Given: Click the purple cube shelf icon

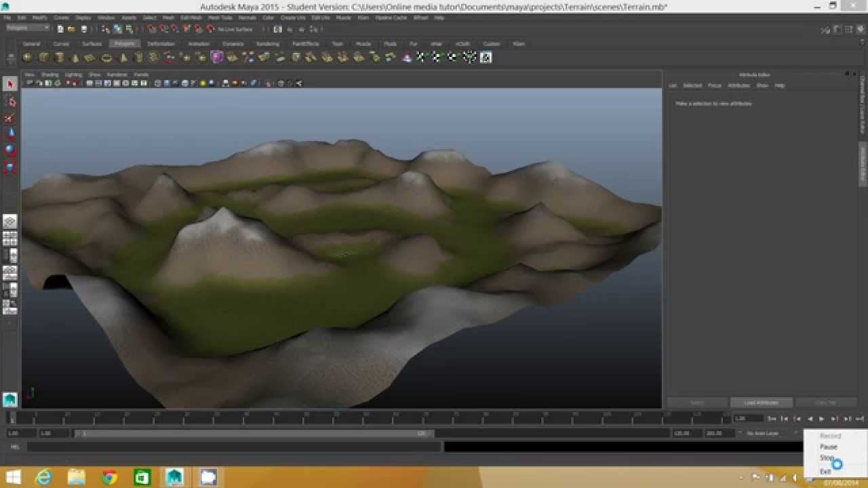Looking at the screenshot, I should click(x=216, y=58).
